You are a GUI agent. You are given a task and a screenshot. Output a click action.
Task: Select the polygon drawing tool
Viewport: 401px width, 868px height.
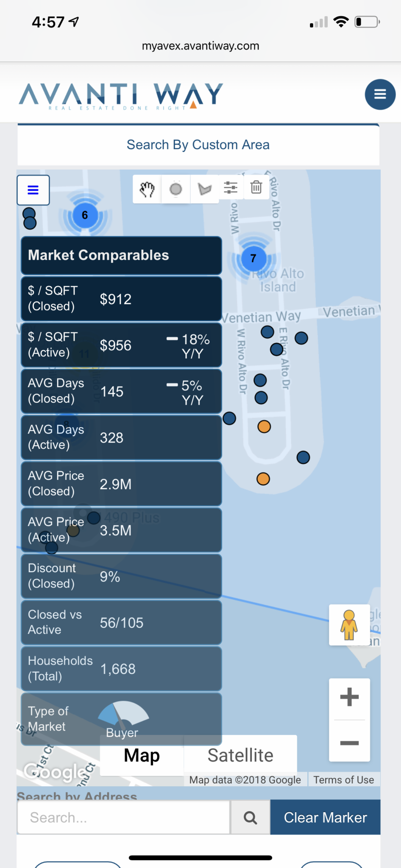[204, 189]
